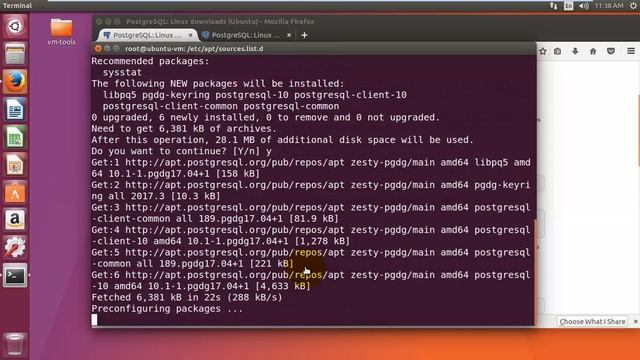Image resolution: width=640 pixels, height=360 pixels.
Task: Click "Recommended packages:" line
Action: click(150, 61)
